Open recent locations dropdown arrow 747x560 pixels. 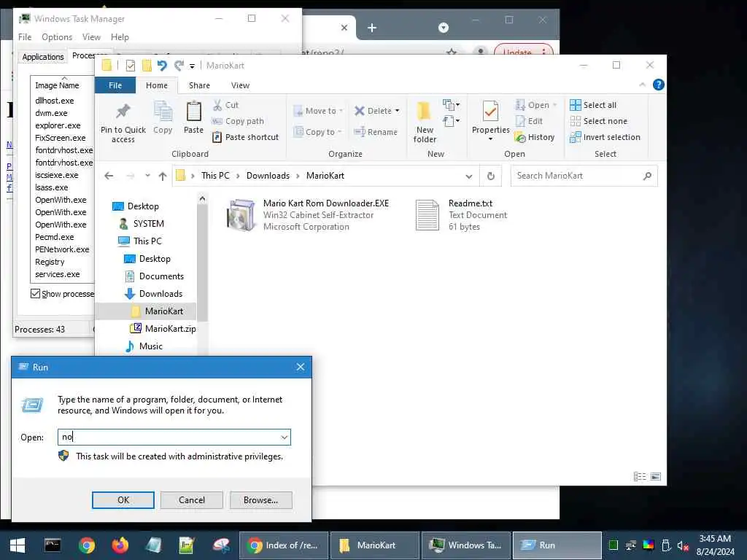tap(147, 176)
